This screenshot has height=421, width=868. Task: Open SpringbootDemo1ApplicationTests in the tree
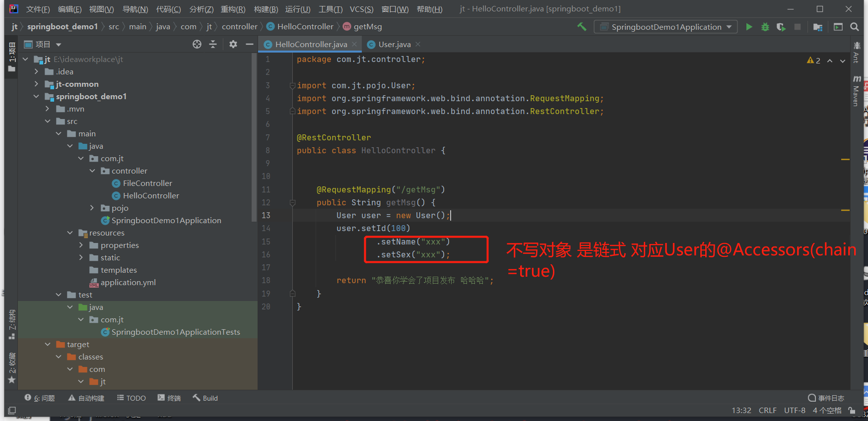(170, 332)
